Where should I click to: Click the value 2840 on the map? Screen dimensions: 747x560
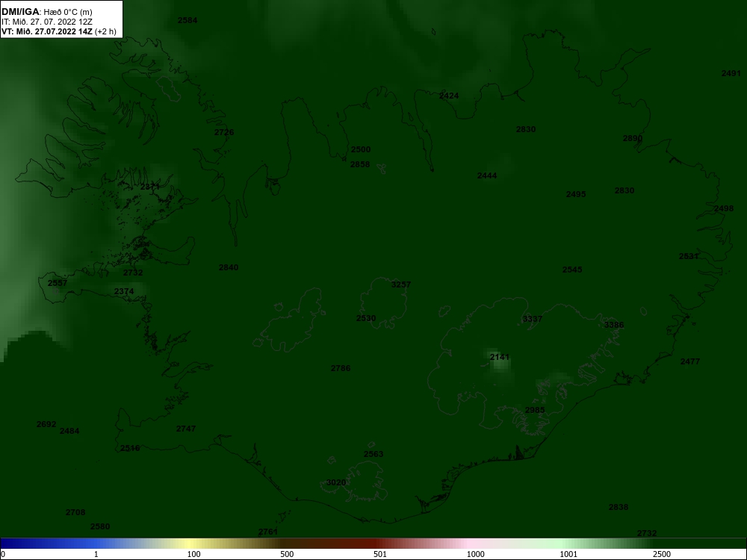[x=229, y=267]
